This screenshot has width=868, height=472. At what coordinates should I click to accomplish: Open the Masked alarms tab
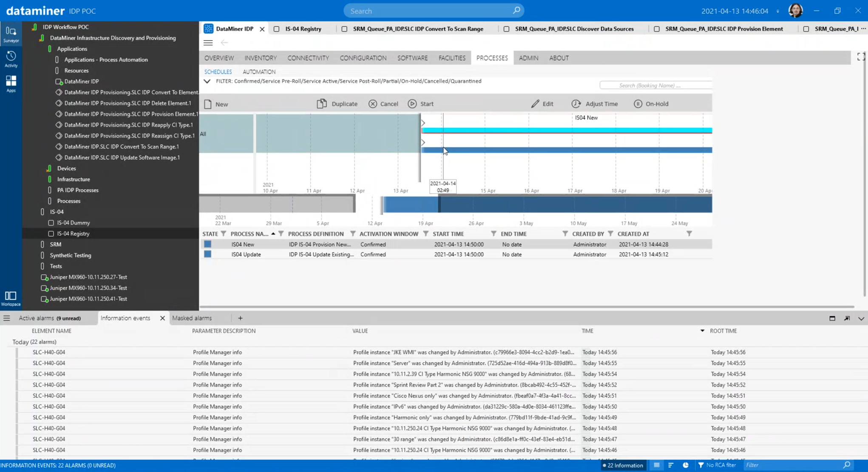[x=192, y=318]
